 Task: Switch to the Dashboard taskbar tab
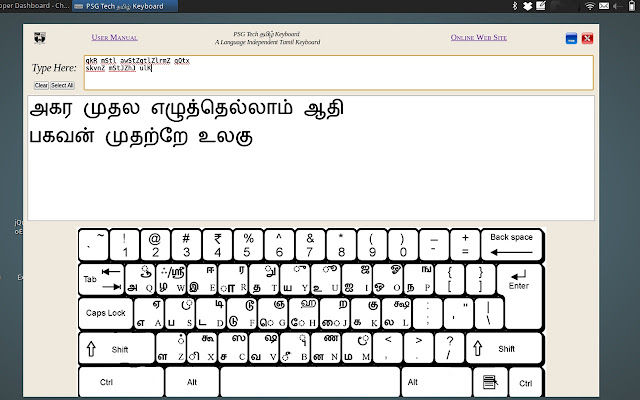pos(35,6)
